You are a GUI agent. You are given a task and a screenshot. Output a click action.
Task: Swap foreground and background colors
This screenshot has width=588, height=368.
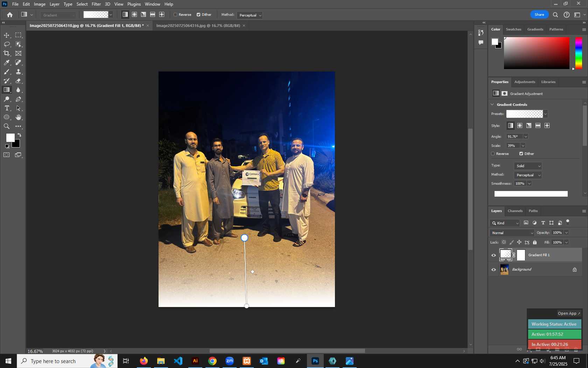tap(20, 135)
